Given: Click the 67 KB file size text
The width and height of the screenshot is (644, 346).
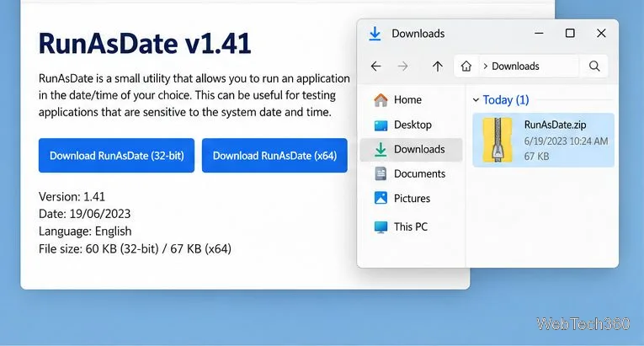Looking at the screenshot, I should [x=536, y=157].
